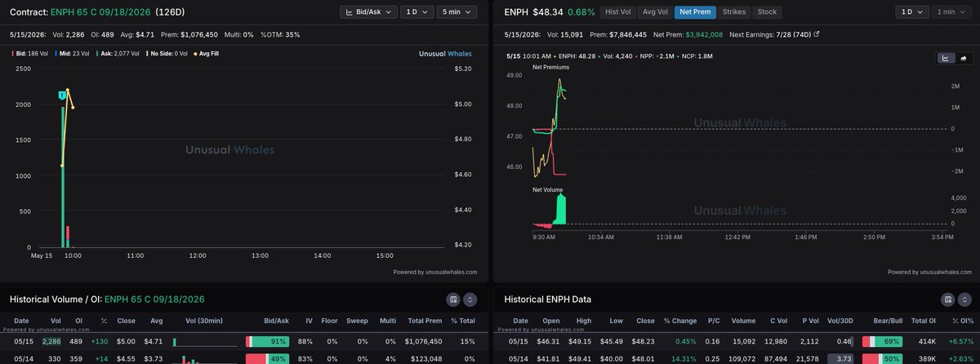
Task: Click the Prem: $7,846,445 value
Action: coord(617,34)
